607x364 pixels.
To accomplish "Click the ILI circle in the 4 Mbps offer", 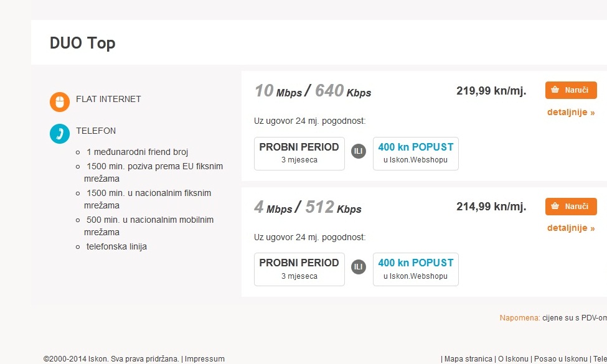I will click(359, 267).
